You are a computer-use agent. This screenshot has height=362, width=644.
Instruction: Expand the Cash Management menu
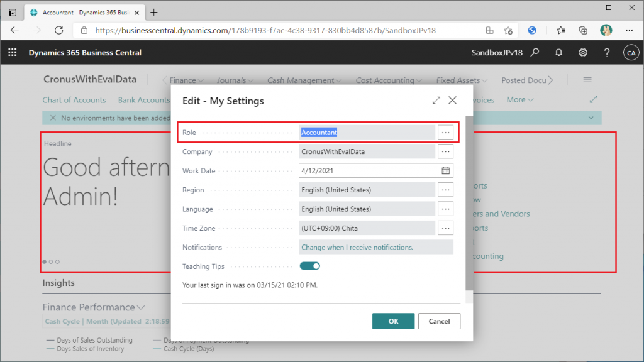304,80
